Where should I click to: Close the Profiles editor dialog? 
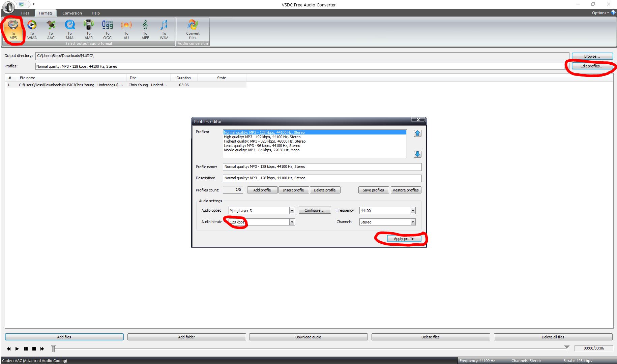click(418, 120)
